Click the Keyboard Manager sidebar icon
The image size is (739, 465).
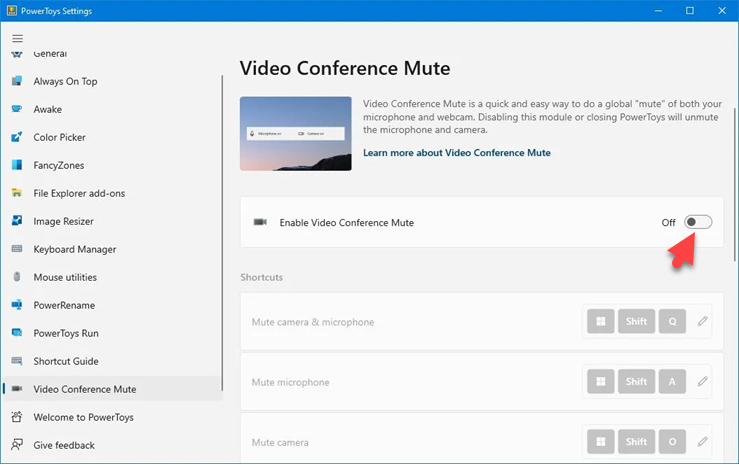tap(17, 249)
